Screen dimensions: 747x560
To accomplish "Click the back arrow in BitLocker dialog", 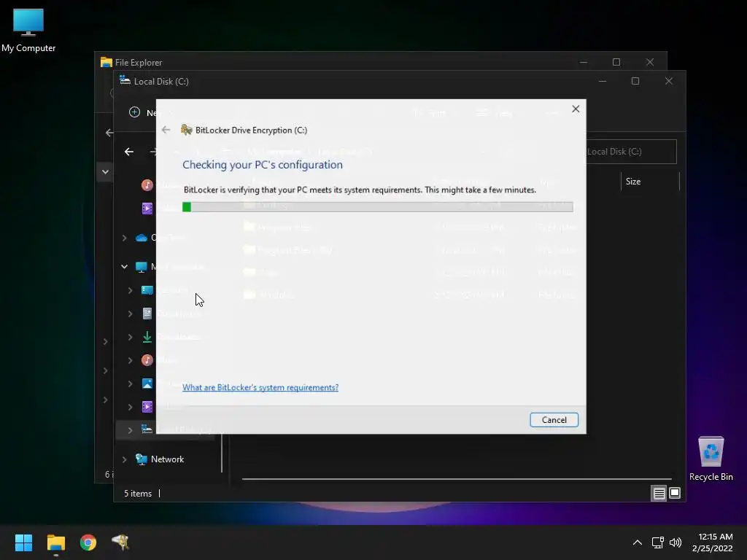I will tap(166, 130).
